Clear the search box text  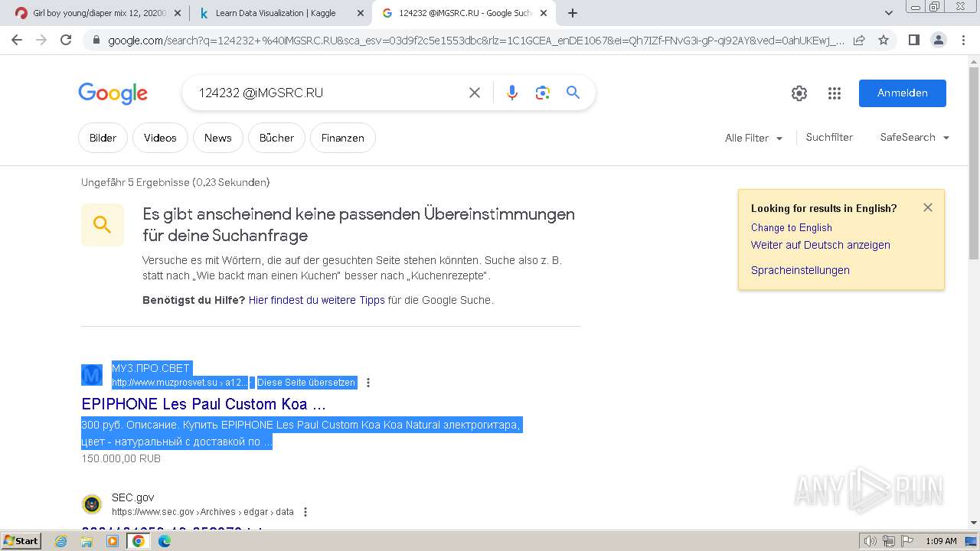pyautogui.click(x=475, y=93)
